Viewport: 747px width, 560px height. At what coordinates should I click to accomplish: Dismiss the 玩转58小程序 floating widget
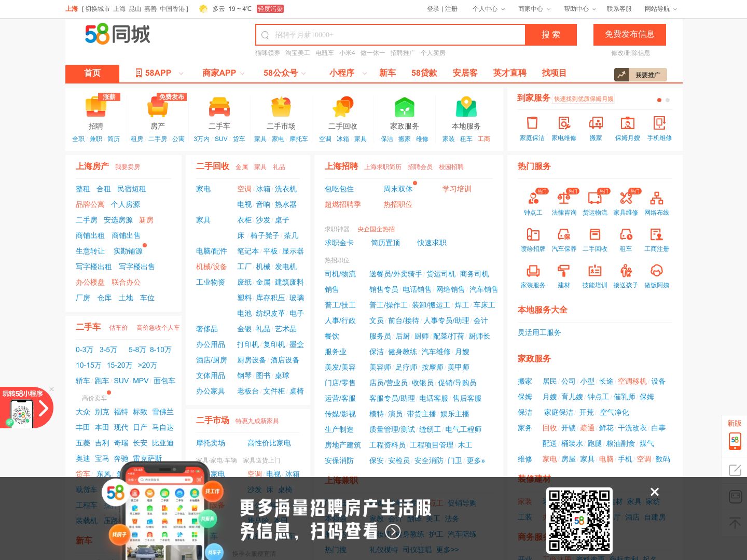51,389
